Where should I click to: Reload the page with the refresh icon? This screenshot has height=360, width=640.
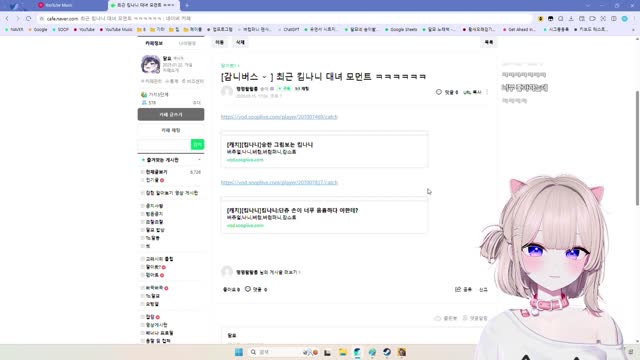[x=28, y=18]
